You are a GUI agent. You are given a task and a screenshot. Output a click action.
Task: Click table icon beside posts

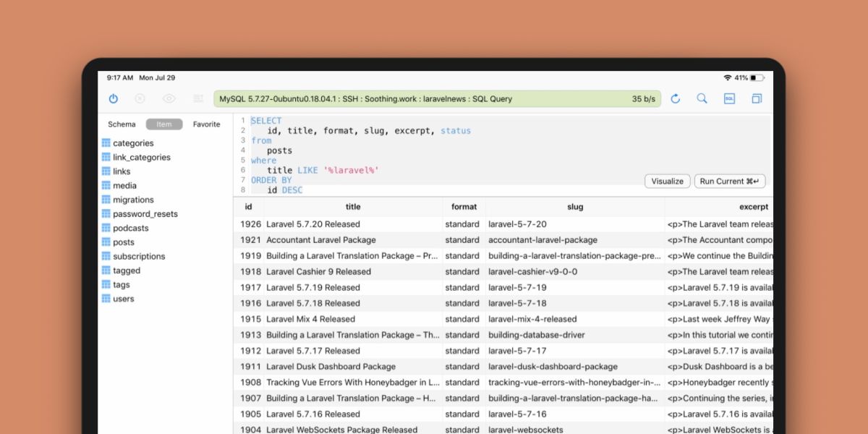point(106,242)
